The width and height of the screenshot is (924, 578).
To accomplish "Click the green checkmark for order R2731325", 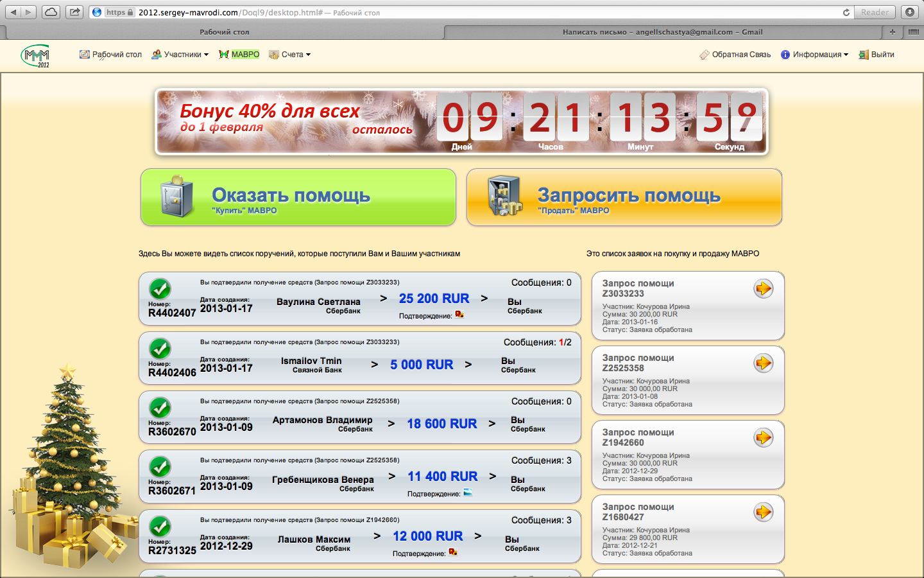I will (160, 527).
